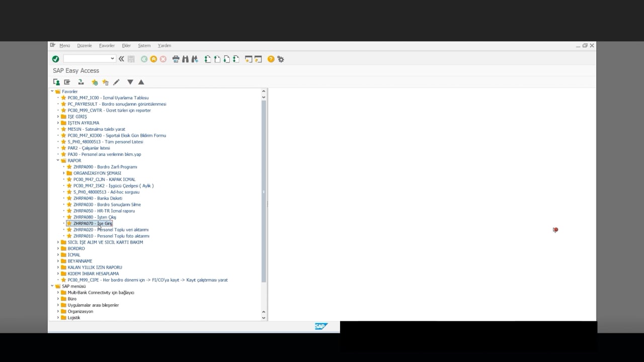Click the Find binoculars icon
This screenshot has height=362, width=644.
coord(185,59)
